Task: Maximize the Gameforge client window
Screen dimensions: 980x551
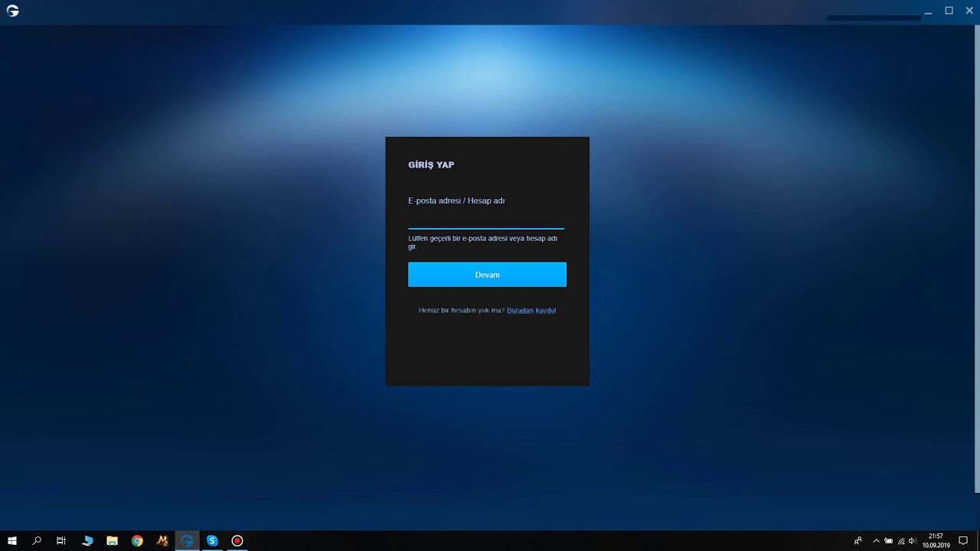Action: pyautogui.click(x=949, y=11)
